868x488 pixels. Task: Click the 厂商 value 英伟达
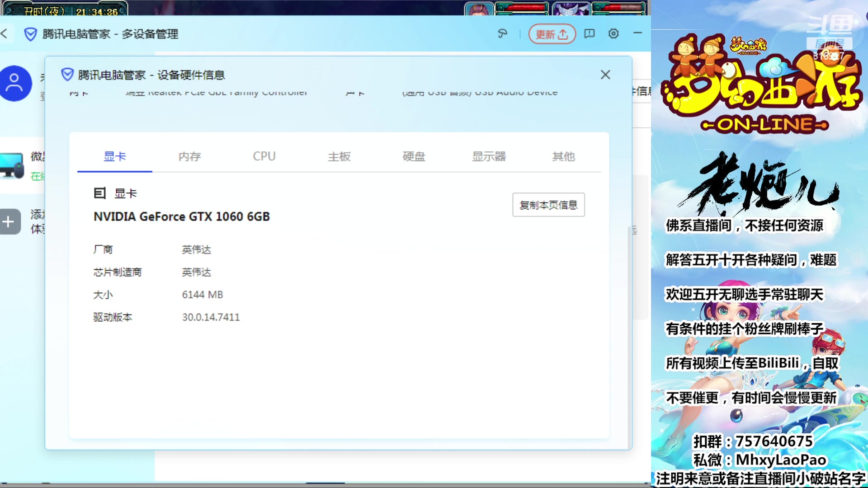[x=196, y=249]
